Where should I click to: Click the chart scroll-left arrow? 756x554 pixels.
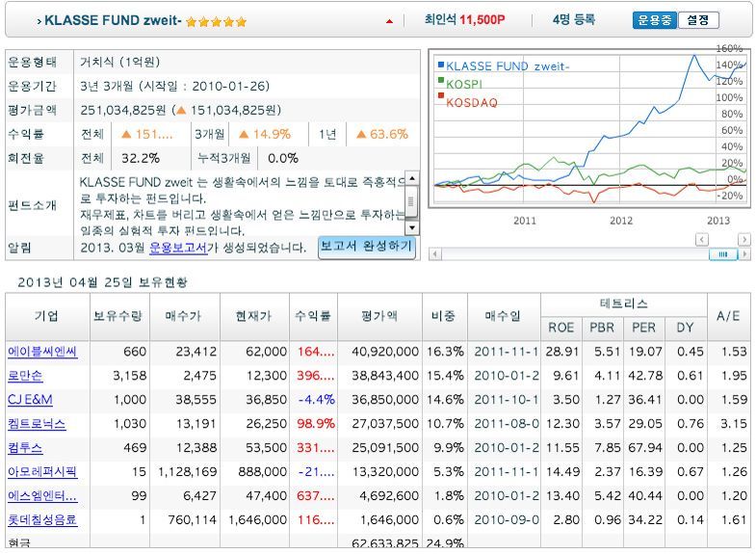[435, 253]
